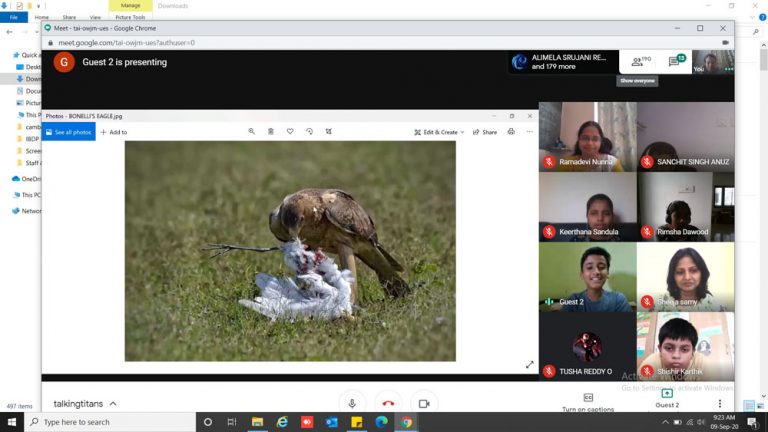Open See more dots in Photos toolbar
The image size is (768, 432).
[x=529, y=132]
